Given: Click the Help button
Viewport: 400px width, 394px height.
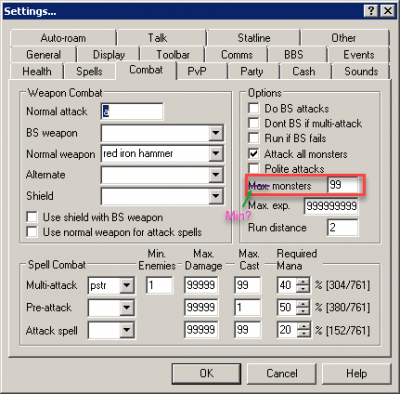Looking at the screenshot, I should [x=356, y=374].
